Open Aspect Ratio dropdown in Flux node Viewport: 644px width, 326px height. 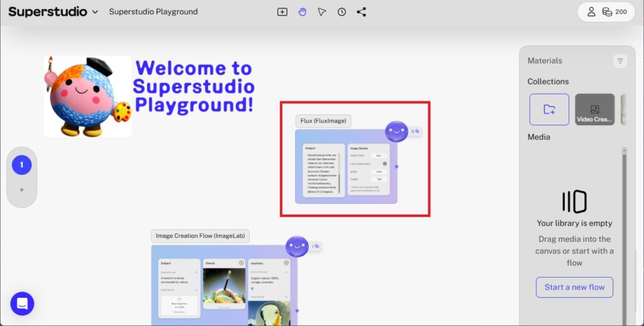coord(379,155)
